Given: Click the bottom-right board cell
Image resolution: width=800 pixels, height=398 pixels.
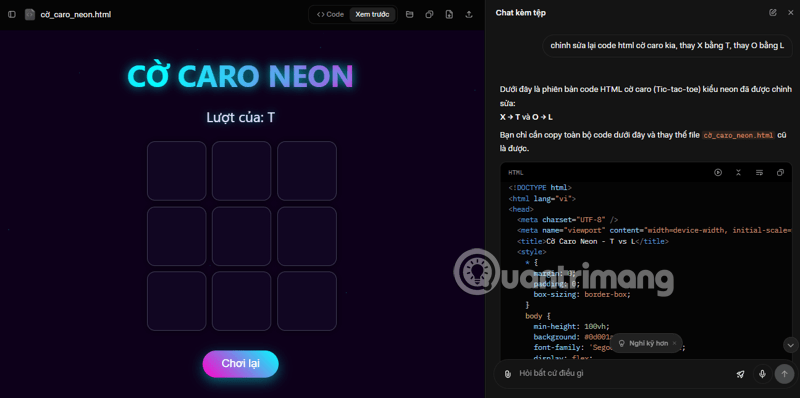Looking at the screenshot, I should (x=307, y=301).
